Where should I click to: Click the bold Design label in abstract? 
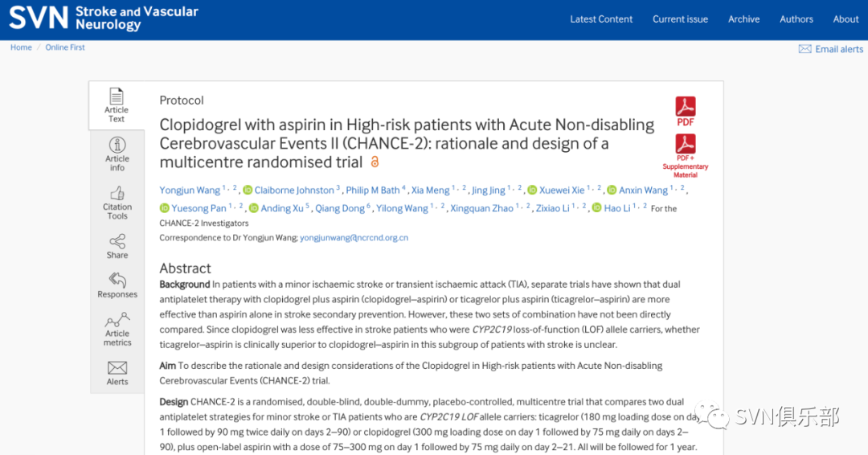point(174,402)
